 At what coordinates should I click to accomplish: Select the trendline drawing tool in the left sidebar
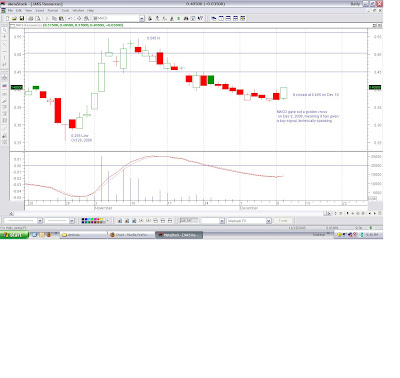[x=5, y=44]
